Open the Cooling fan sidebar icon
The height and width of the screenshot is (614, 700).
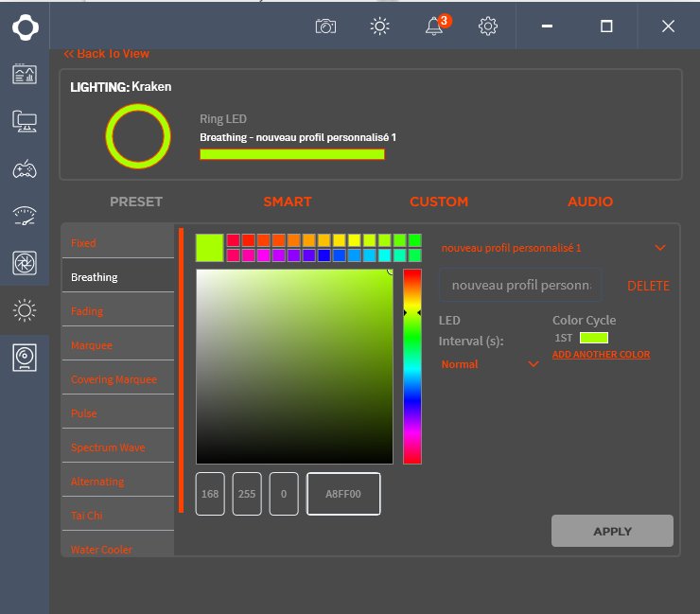(25, 263)
